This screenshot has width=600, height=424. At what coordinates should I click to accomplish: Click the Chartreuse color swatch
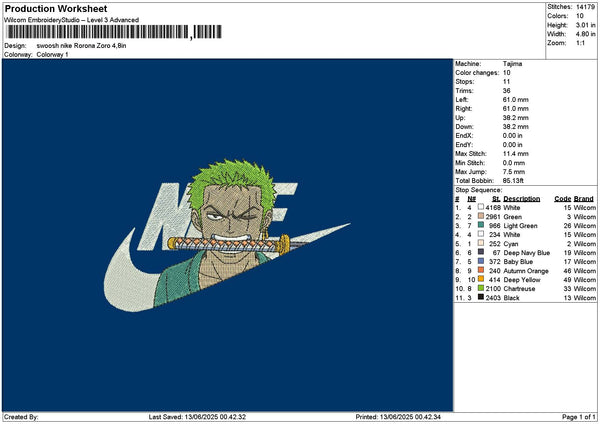481,288
